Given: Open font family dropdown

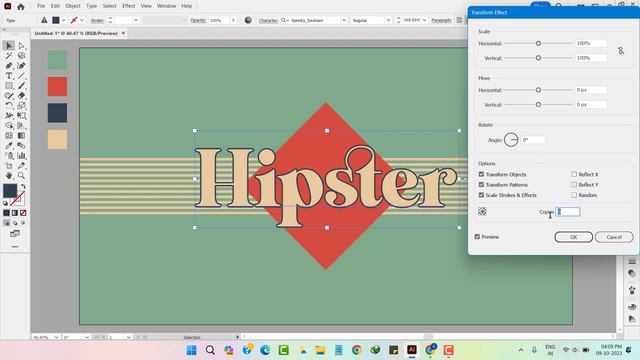Looking at the screenshot, I should pyautogui.click(x=344, y=20).
